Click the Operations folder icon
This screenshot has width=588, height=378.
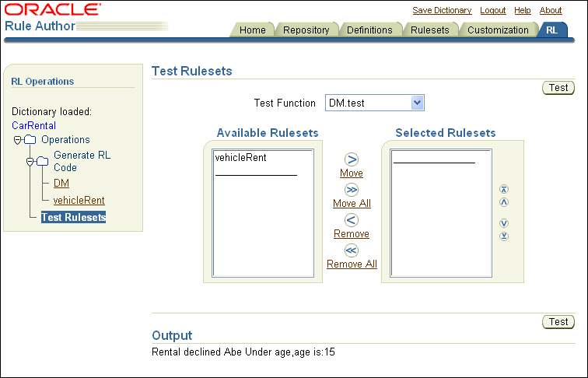coord(30,140)
